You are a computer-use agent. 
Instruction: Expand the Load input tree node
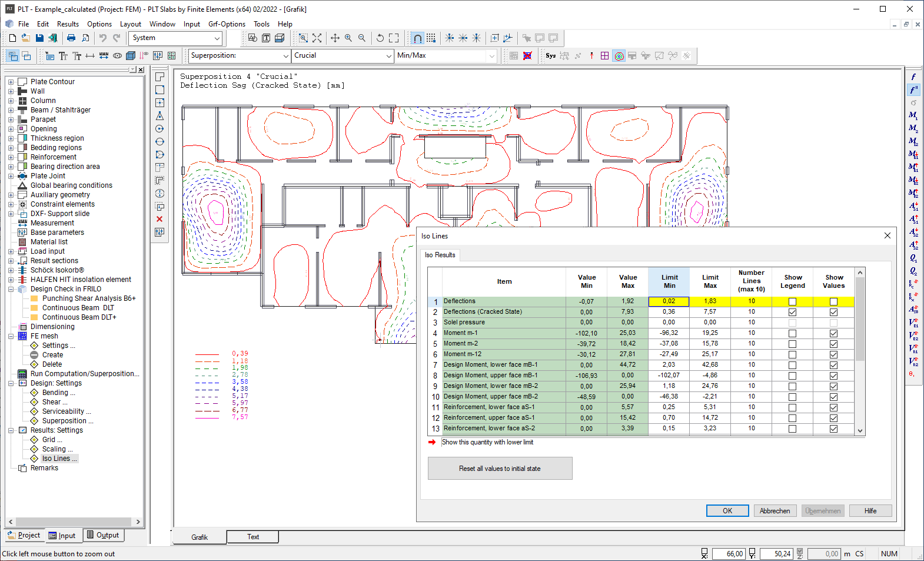(x=11, y=251)
